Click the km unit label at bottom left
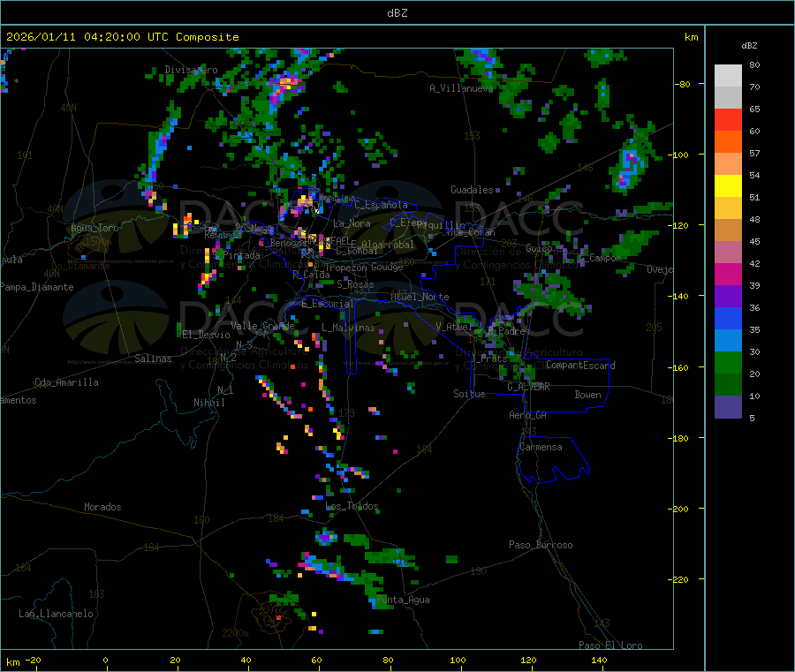This screenshot has height=672, width=795. 12,662
